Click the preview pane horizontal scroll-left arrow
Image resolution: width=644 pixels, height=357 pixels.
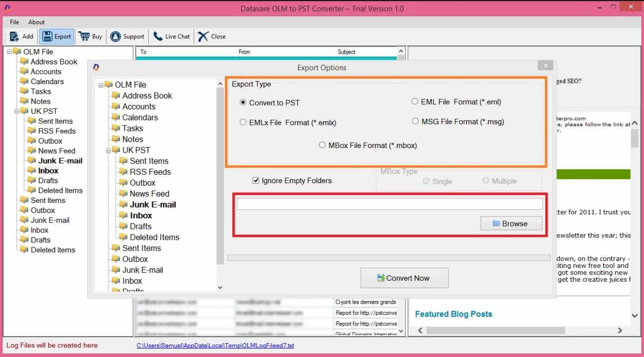pyautogui.click(x=420, y=331)
